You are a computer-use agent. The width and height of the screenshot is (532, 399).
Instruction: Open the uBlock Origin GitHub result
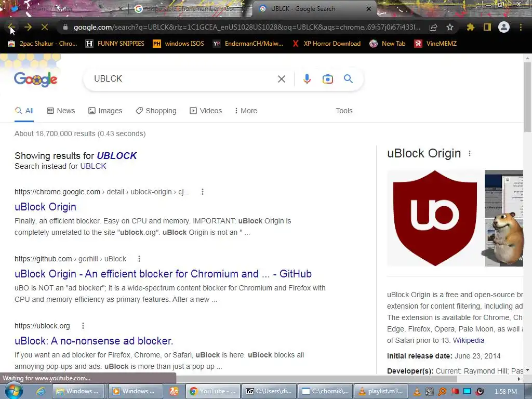(163, 274)
